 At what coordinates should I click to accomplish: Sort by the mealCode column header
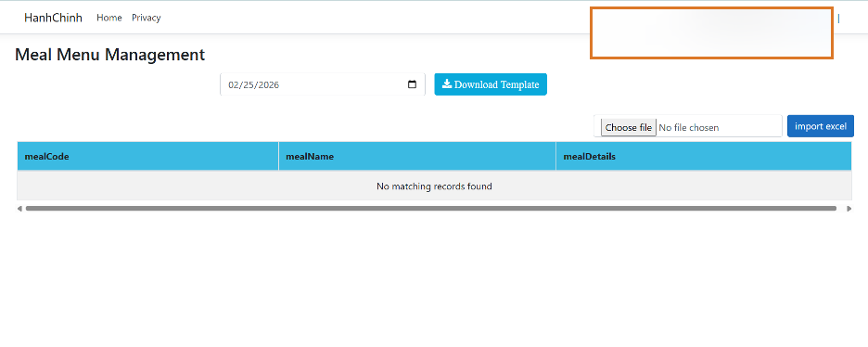point(147,157)
